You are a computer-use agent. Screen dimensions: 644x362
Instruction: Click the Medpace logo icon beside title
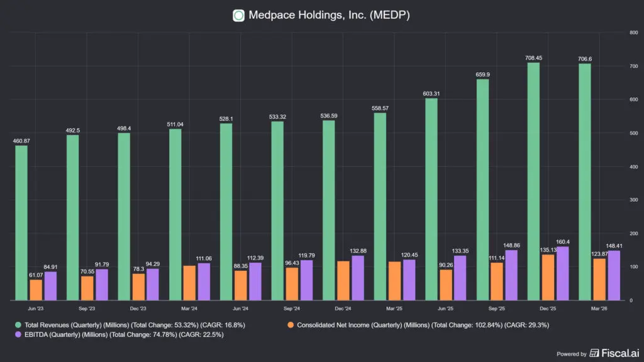(238, 16)
